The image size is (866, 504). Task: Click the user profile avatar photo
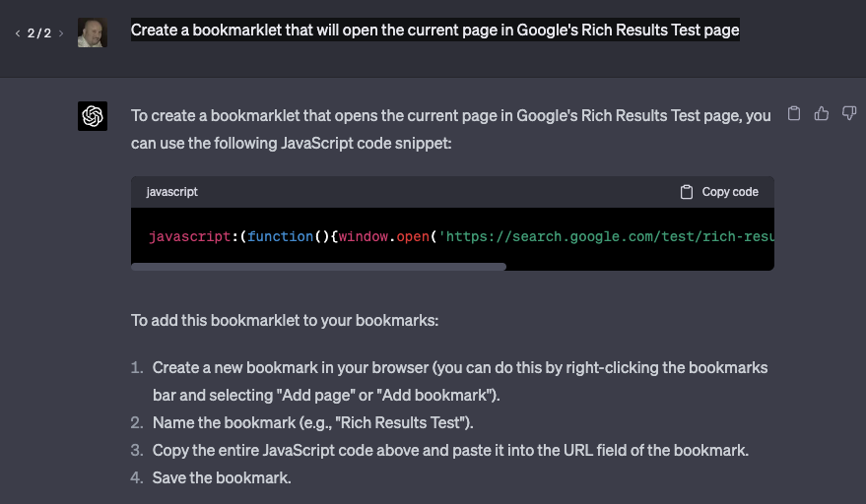pos(93,32)
